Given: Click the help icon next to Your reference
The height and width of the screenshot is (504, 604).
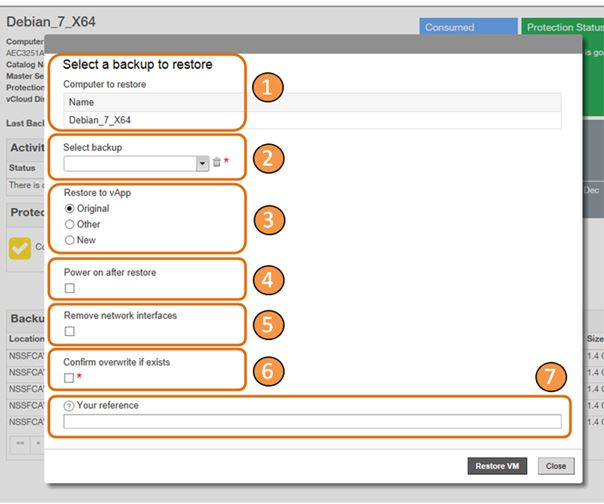Looking at the screenshot, I should pyautogui.click(x=69, y=406).
